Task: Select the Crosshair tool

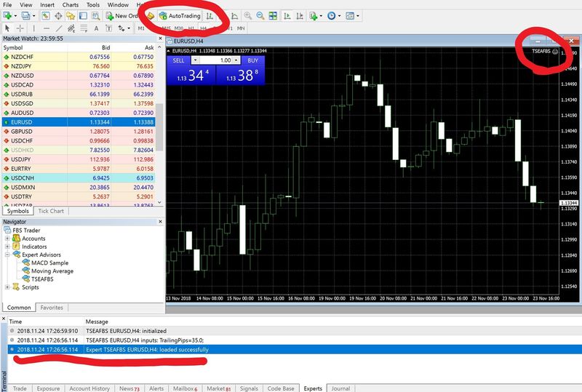Action: [x=19, y=28]
